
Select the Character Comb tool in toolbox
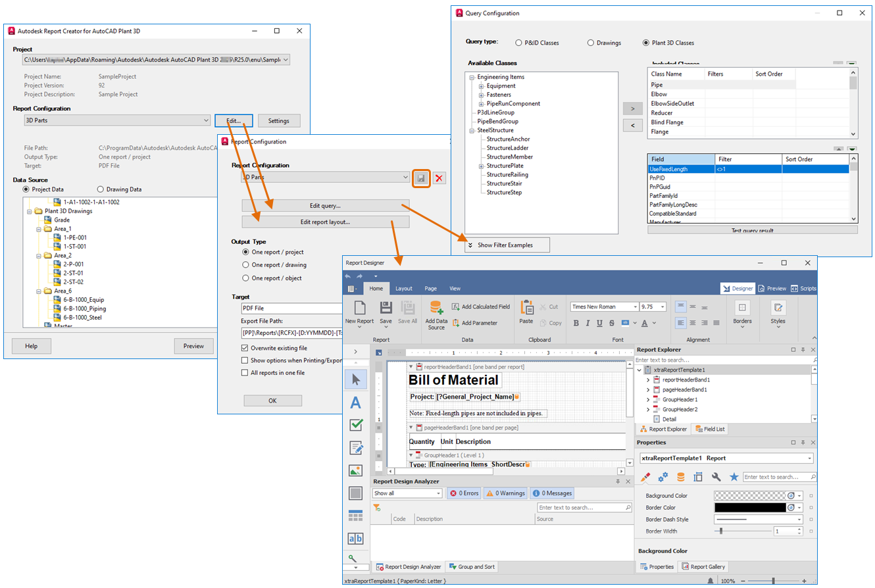click(356, 538)
